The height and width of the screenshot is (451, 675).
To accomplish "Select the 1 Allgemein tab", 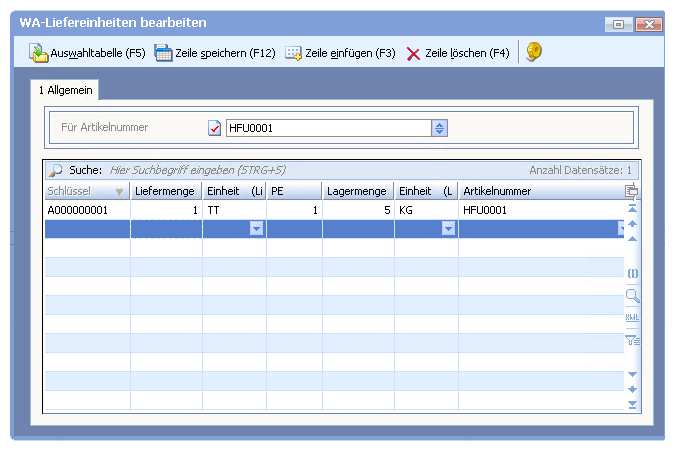I will [x=63, y=90].
